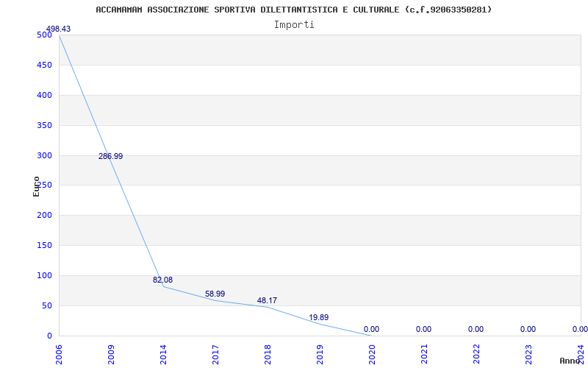Click the y-axis value 100
Viewport: 588px width, 368px height.
pyautogui.click(x=44, y=275)
